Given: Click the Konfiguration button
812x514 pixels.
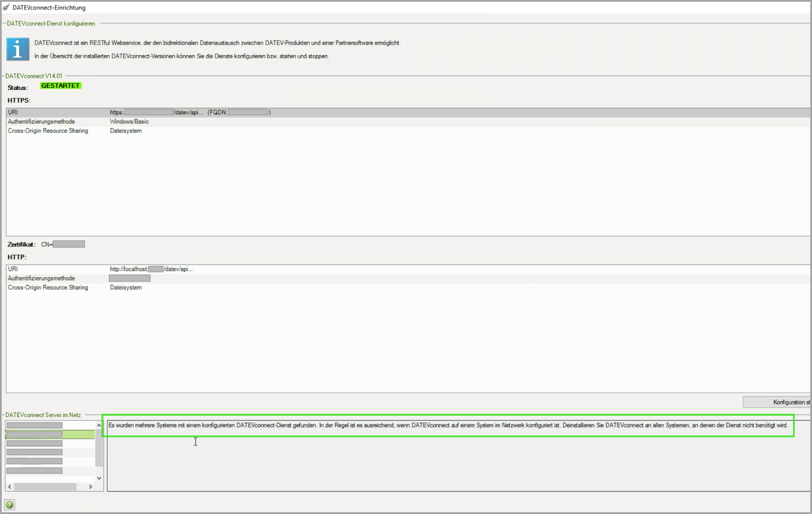Looking at the screenshot, I should click(777, 402).
